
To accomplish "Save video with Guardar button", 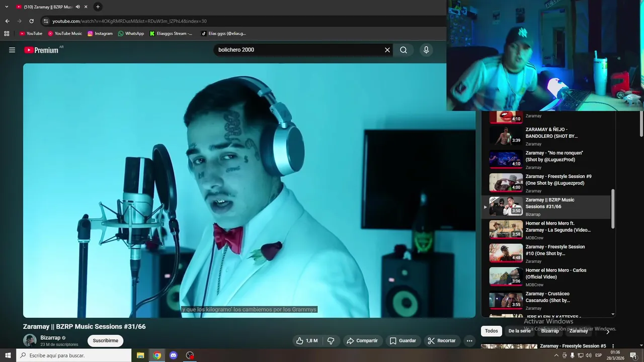I will 403,340.
